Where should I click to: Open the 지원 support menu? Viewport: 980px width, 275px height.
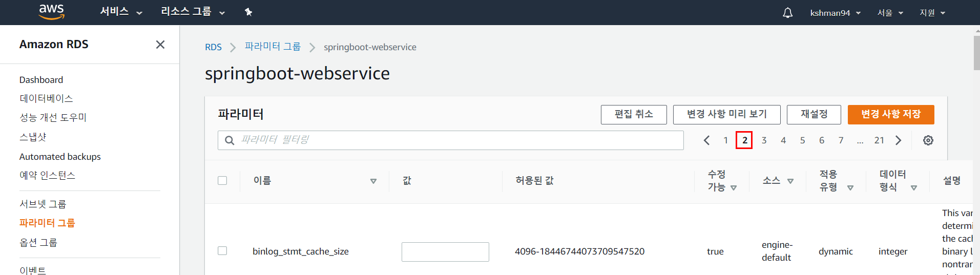932,13
